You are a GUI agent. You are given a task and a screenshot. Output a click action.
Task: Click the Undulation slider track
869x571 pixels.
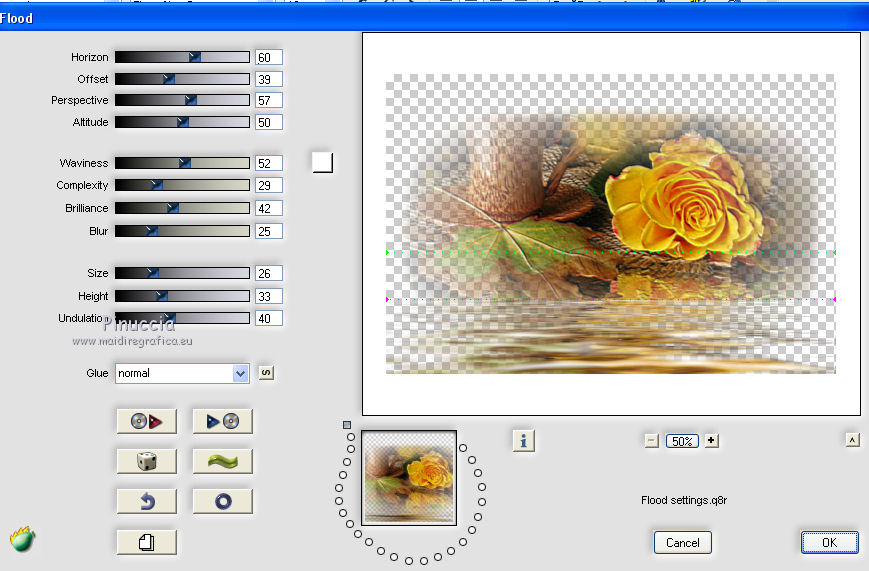(182, 318)
